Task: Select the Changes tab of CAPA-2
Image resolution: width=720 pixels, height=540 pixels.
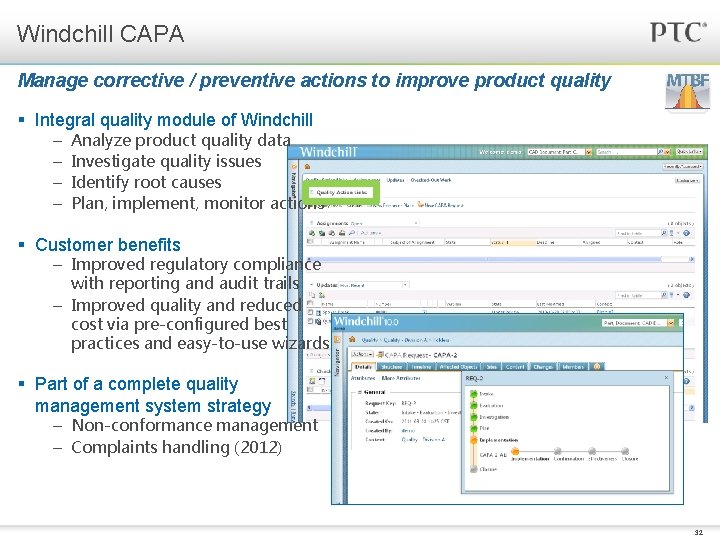Action: pyautogui.click(x=543, y=366)
